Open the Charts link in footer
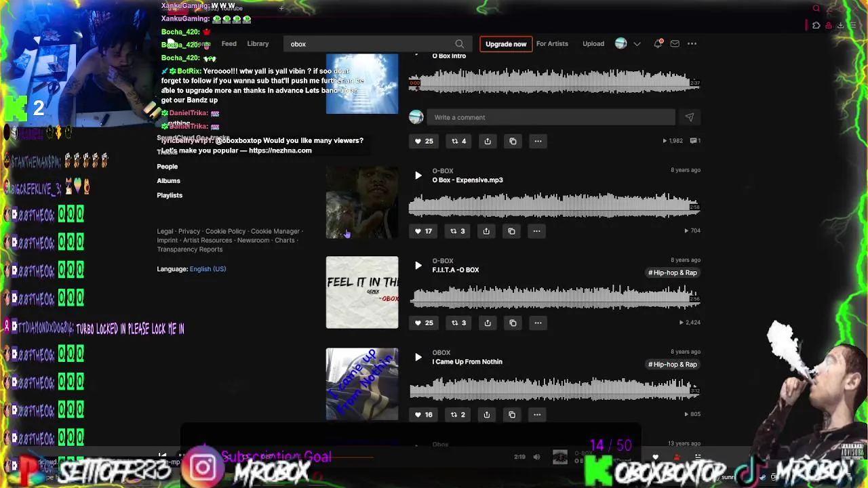Image resolution: width=868 pixels, height=488 pixels. [284, 241]
